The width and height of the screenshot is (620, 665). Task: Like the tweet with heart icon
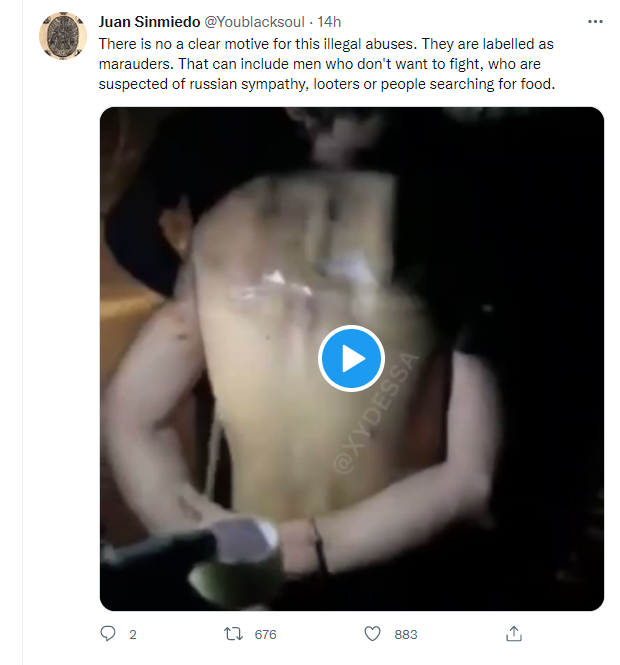[x=372, y=634]
